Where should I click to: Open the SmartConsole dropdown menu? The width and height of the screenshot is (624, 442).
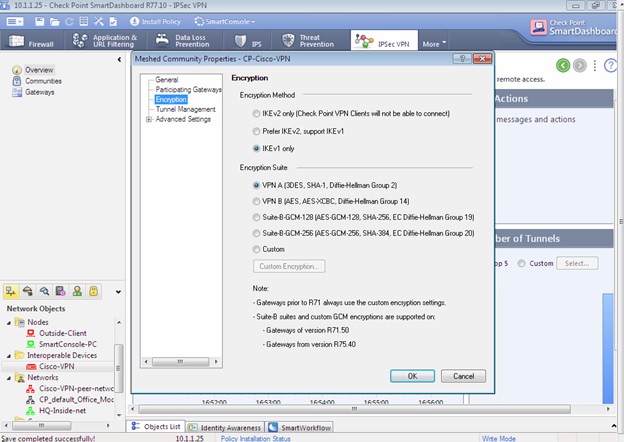[224, 21]
